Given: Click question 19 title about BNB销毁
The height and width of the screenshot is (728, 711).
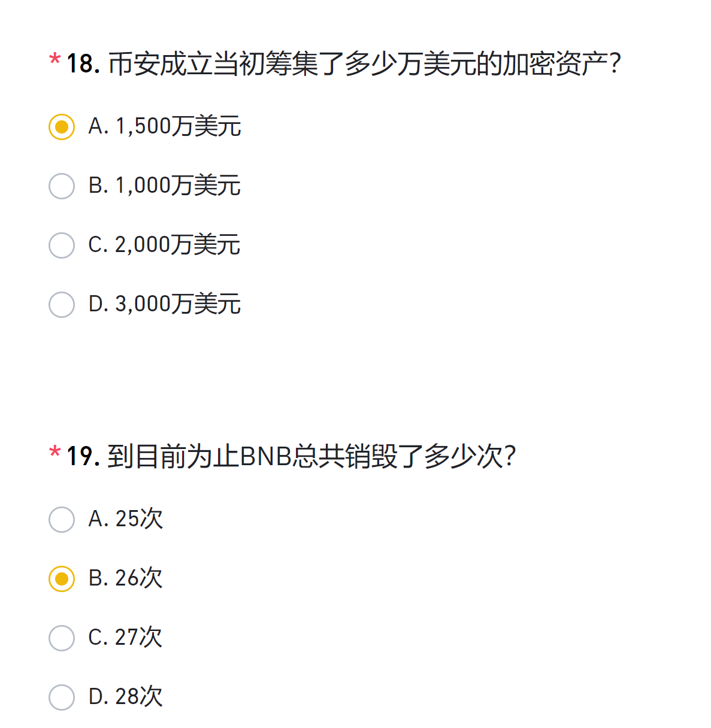Looking at the screenshot, I should coord(291,457).
